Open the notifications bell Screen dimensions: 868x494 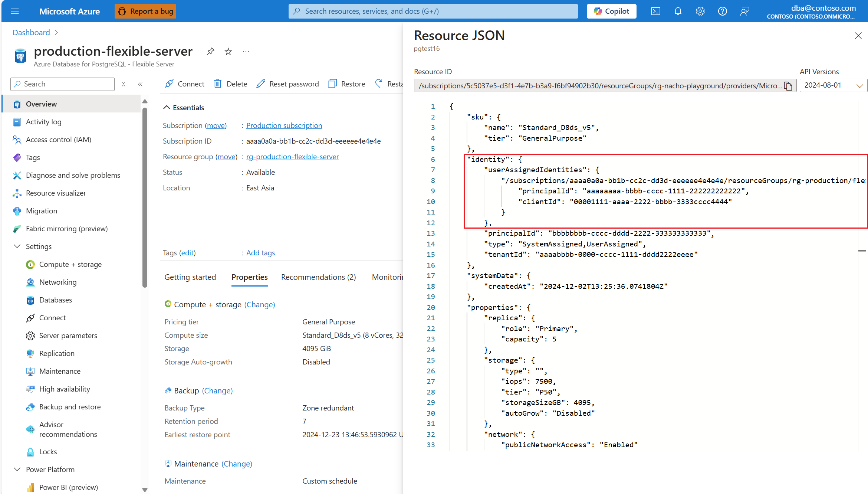click(678, 11)
